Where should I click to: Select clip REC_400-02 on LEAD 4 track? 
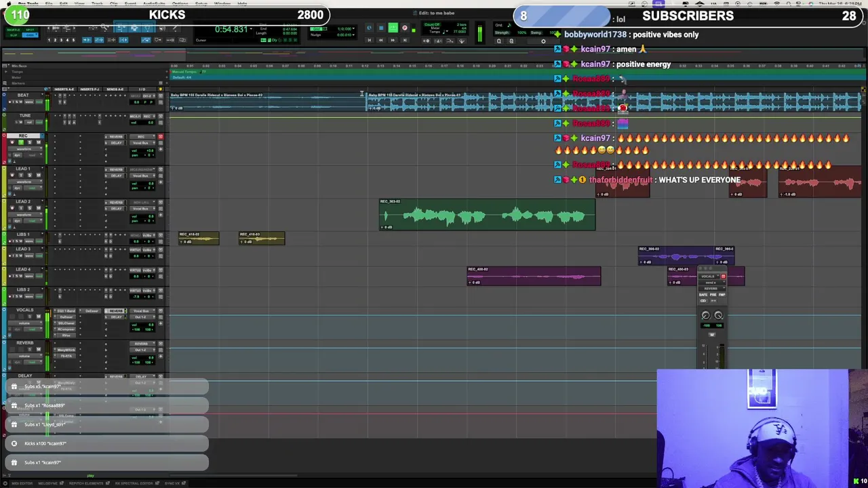tap(534, 276)
